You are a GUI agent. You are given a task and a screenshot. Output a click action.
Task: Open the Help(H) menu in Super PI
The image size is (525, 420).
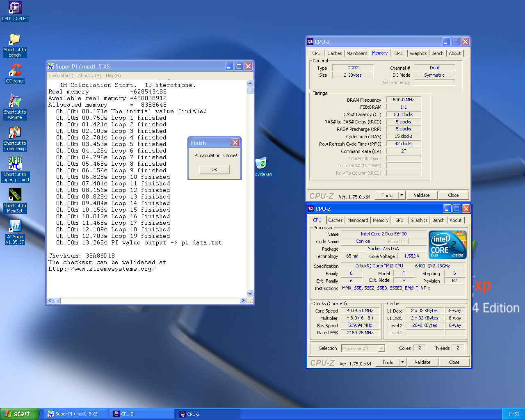click(113, 75)
